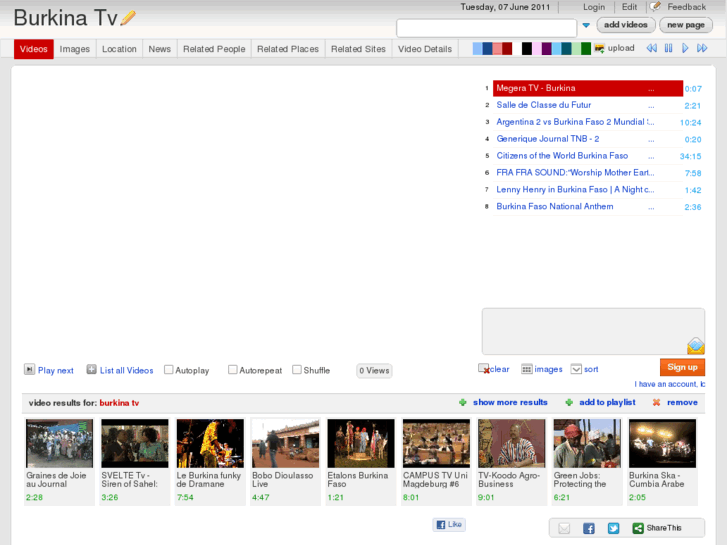Click the upload image icon
Viewport: 727px width, 545px height.
[599, 48]
